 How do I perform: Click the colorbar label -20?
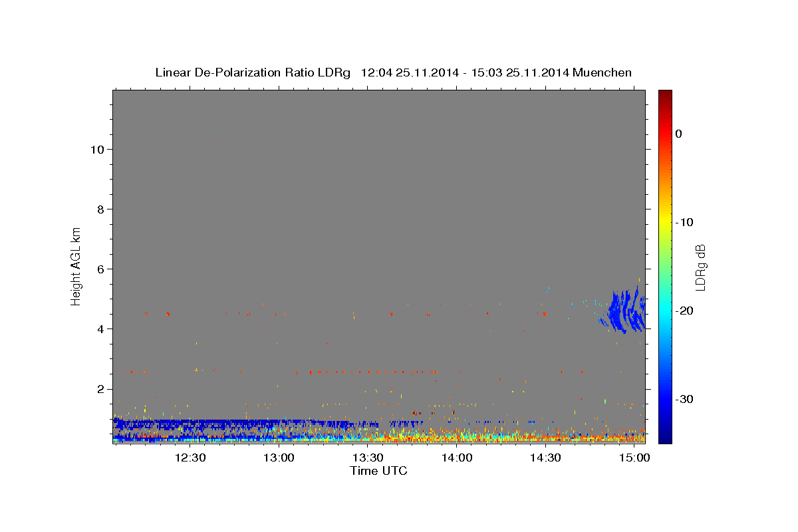(685, 311)
